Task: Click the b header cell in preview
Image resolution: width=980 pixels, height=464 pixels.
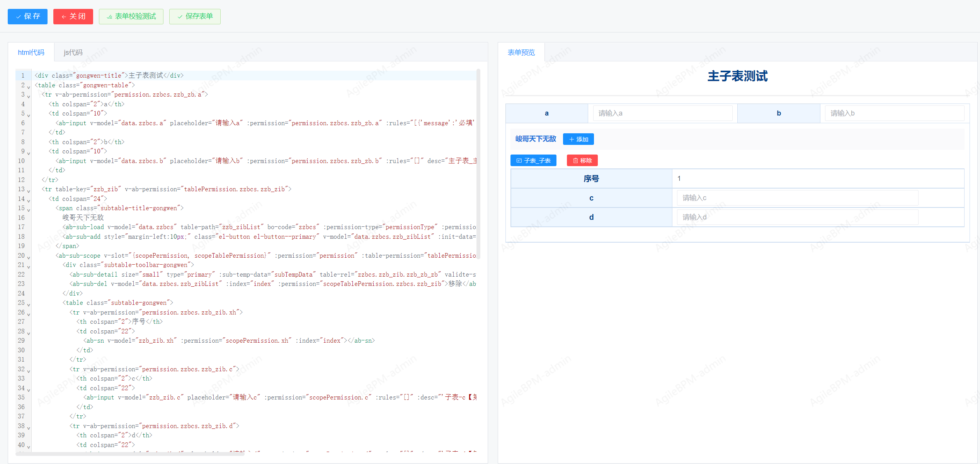Action: 779,113
